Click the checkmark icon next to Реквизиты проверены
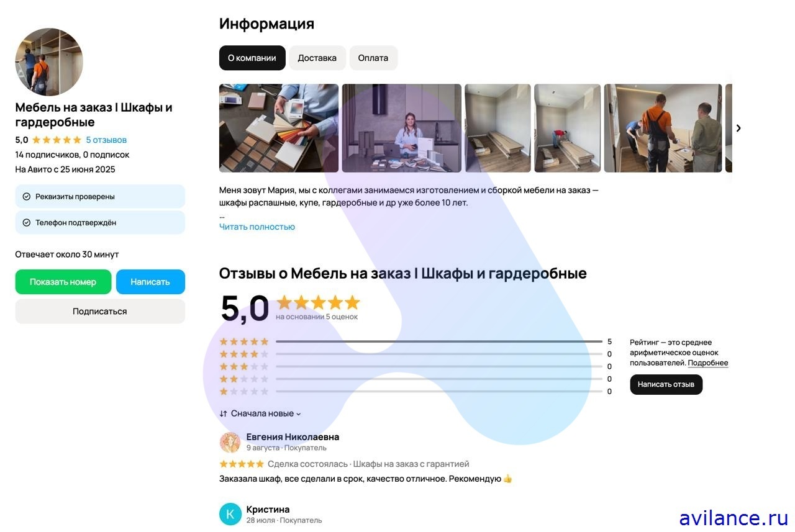 point(27,197)
